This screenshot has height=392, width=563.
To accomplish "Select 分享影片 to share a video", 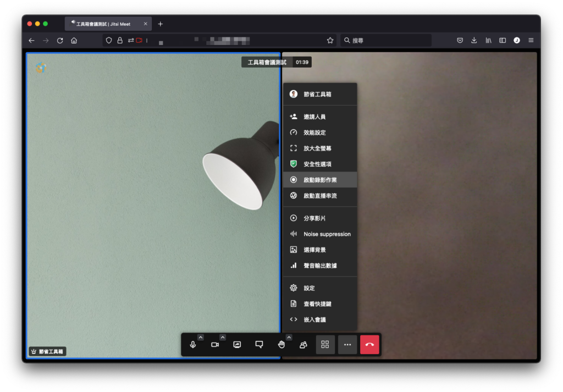I will point(320,218).
